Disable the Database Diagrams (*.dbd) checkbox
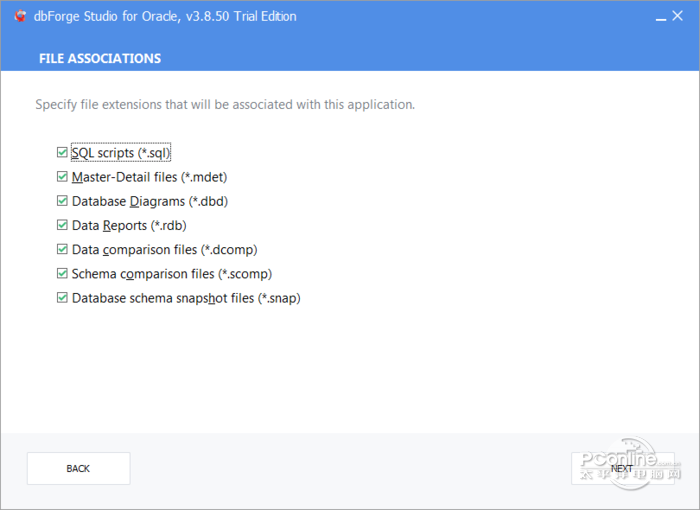The width and height of the screenshot is (700, 510). (x=63, y=201)
